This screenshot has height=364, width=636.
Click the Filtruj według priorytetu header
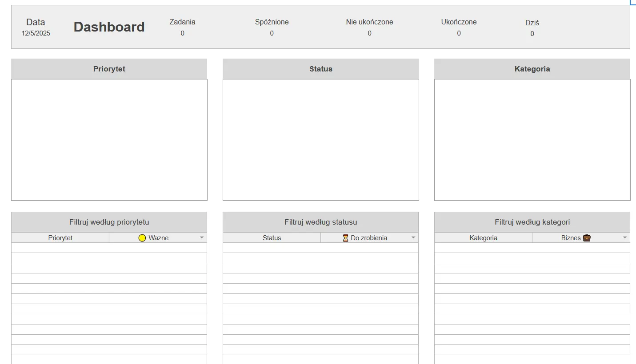coord(109,222)
